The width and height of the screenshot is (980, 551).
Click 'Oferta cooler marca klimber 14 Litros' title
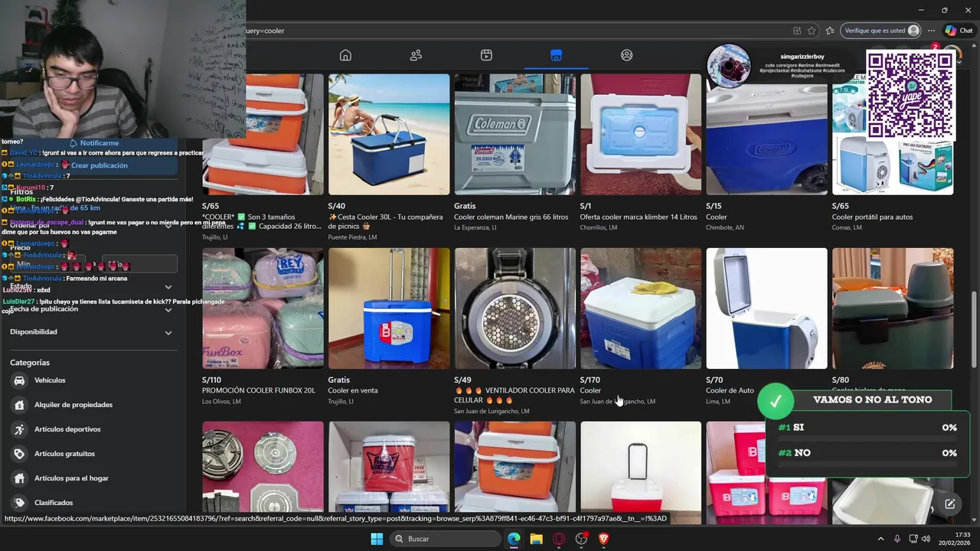(639, 217)
